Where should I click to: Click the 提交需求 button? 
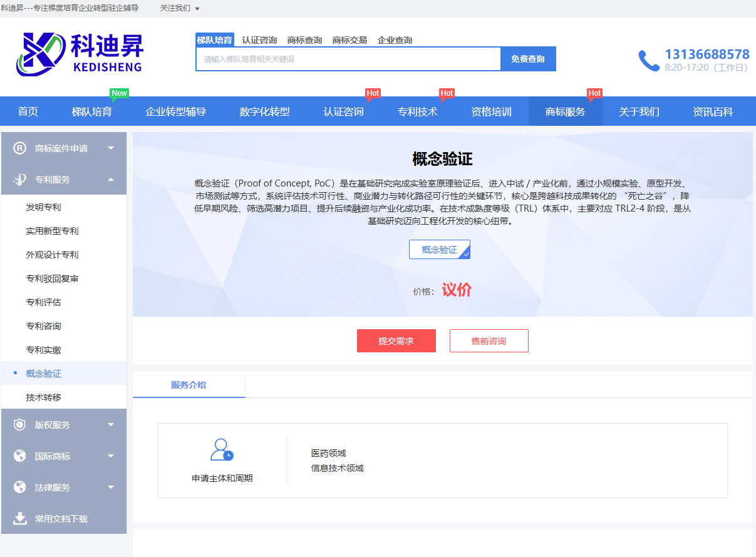pyautogui.click(x=396, y=341)
